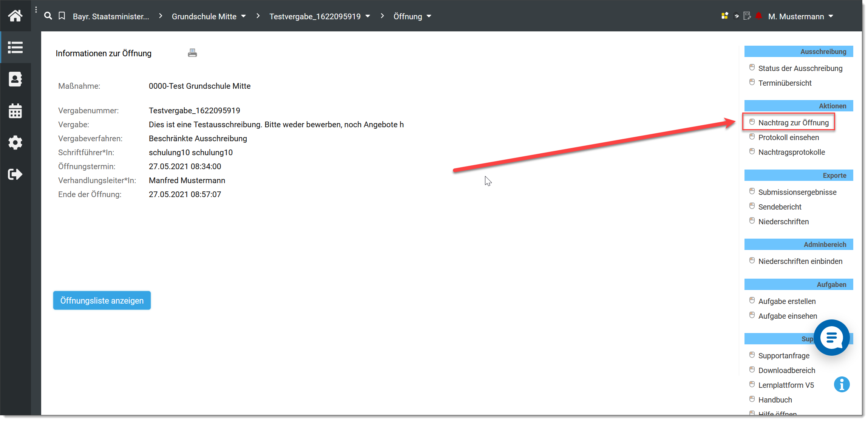Open the yellow widgets grid icon
The height and width of the screenshot is (421, 868).
click(724, 16)
